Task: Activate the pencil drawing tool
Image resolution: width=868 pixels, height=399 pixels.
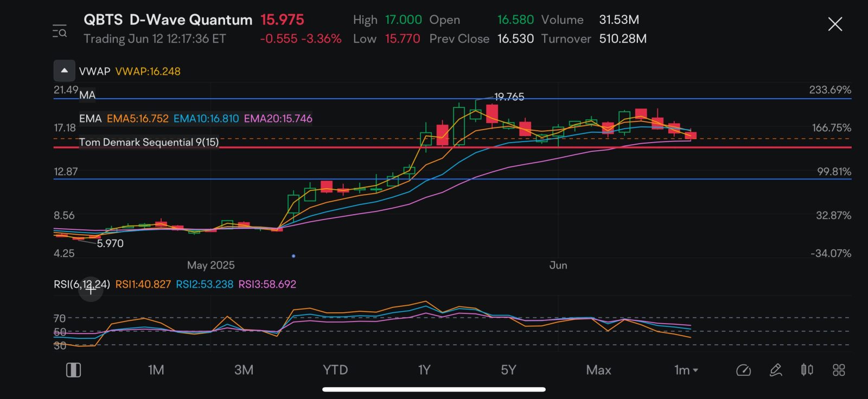Action: tap(776, 370)
